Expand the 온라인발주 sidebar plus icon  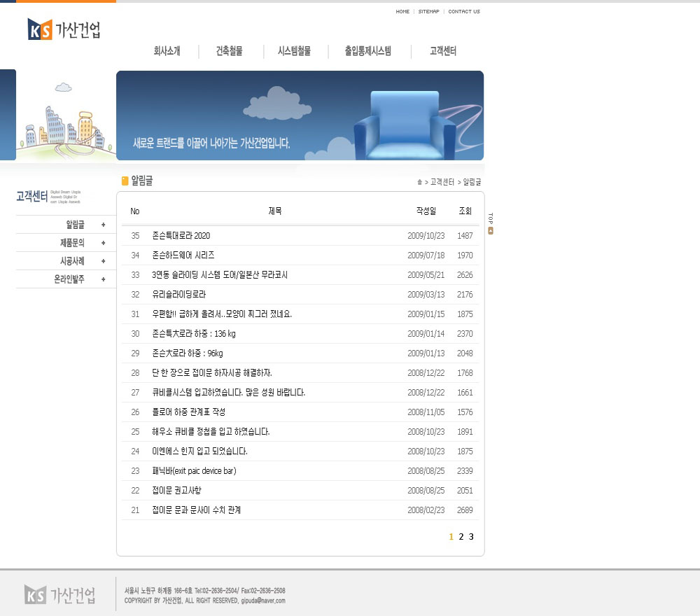(x=104, y=279)
